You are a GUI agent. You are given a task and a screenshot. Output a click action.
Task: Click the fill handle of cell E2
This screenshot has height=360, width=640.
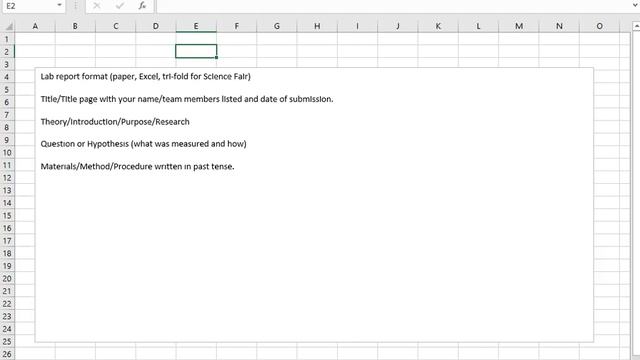(x=216, y=58)
